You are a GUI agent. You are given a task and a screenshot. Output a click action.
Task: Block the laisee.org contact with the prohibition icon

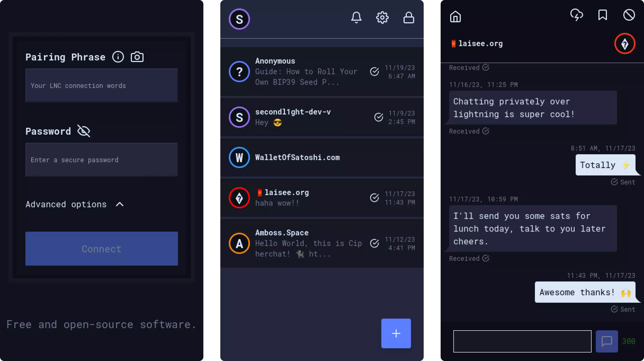coord(629,15)
